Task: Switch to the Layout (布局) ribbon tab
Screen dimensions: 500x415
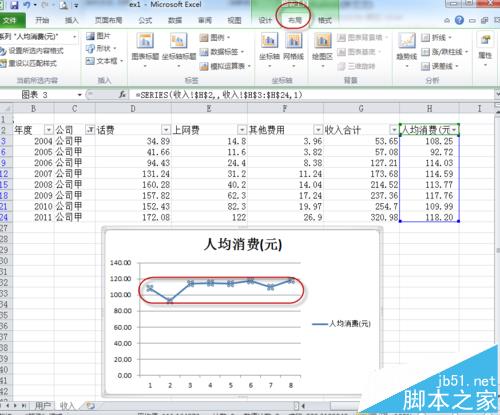Action: tap(294, 20)
